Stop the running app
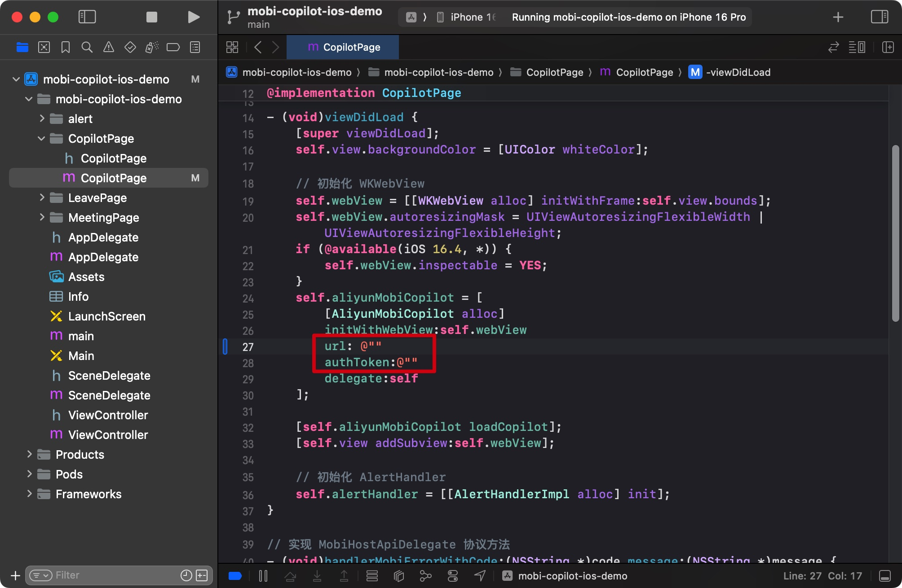Image resolution: width=902 pixels, height=588 pixels. (152, 17)
